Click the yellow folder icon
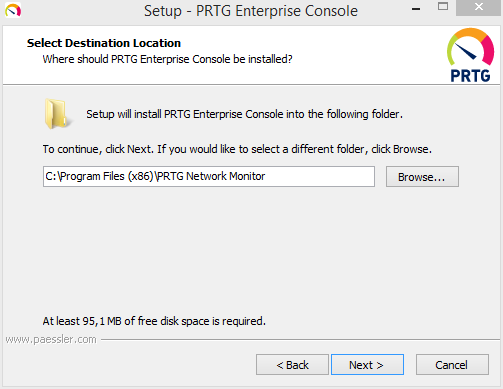Image resolution: width=503 pixels, height=389 pixels. pyautogui.click(x=57, y=114)
